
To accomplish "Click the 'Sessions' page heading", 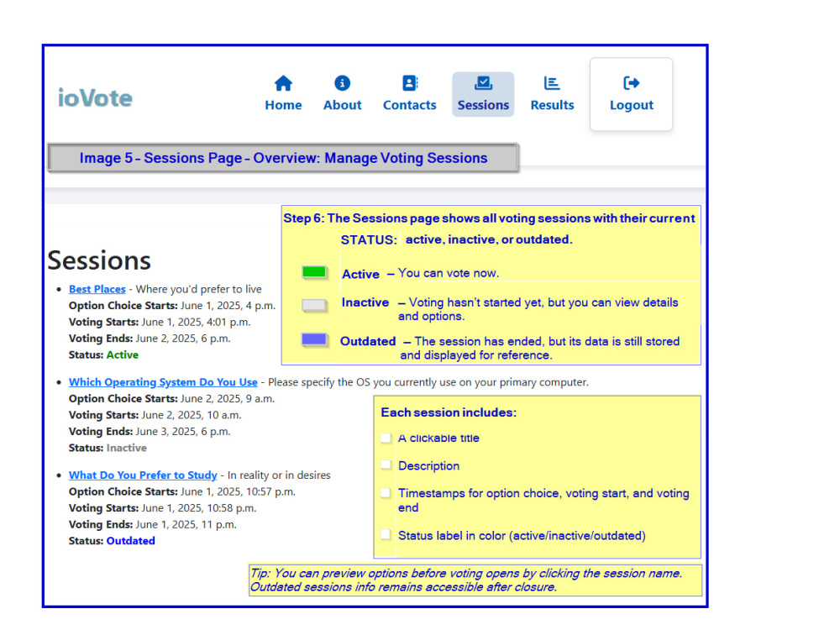I will click(99, 261).
